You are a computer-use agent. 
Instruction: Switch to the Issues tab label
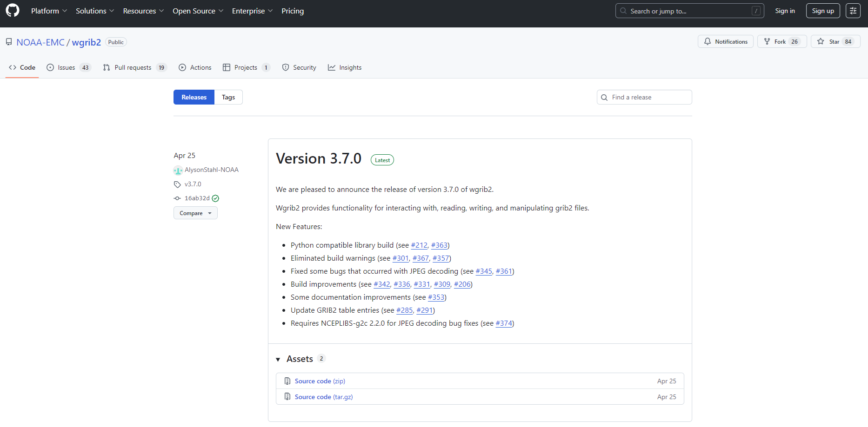coord(67,67)
